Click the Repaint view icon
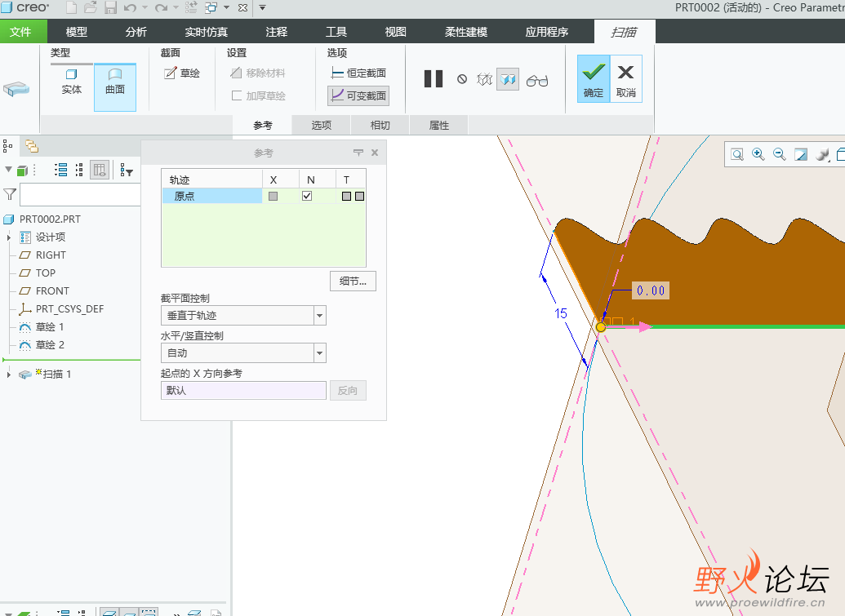The height and width of the screenshot is (616, 845). 801,154
